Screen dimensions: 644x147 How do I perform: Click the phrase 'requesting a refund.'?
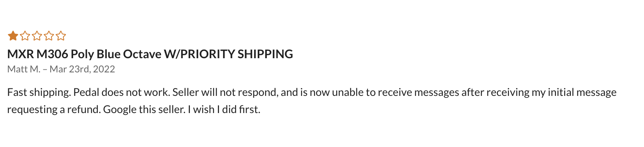[54, 109]
